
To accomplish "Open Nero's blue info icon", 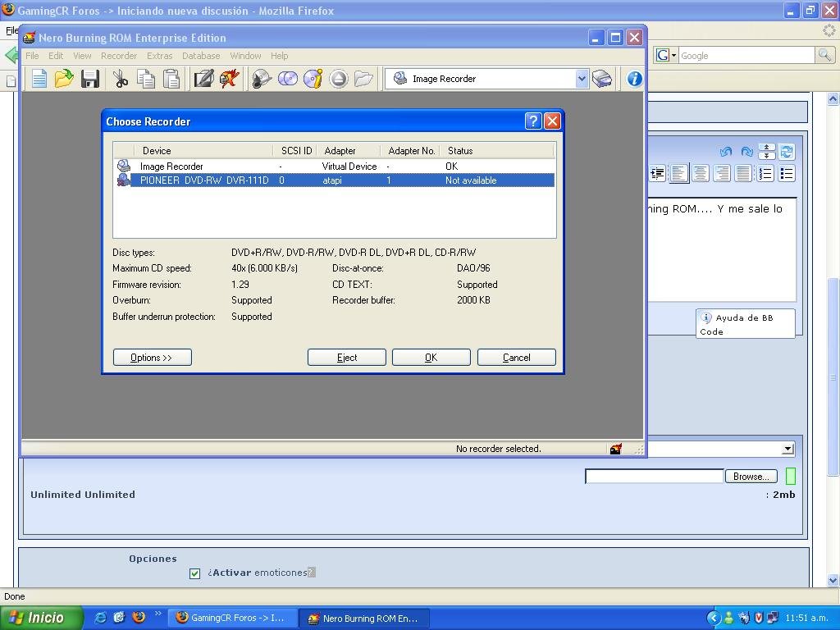I will (635, 79).
